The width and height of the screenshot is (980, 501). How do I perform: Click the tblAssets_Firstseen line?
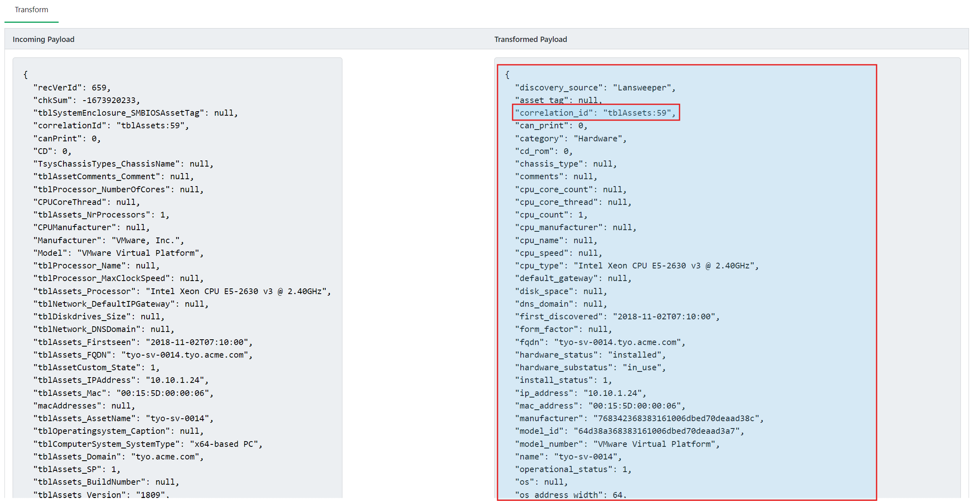tap(143, 342)
